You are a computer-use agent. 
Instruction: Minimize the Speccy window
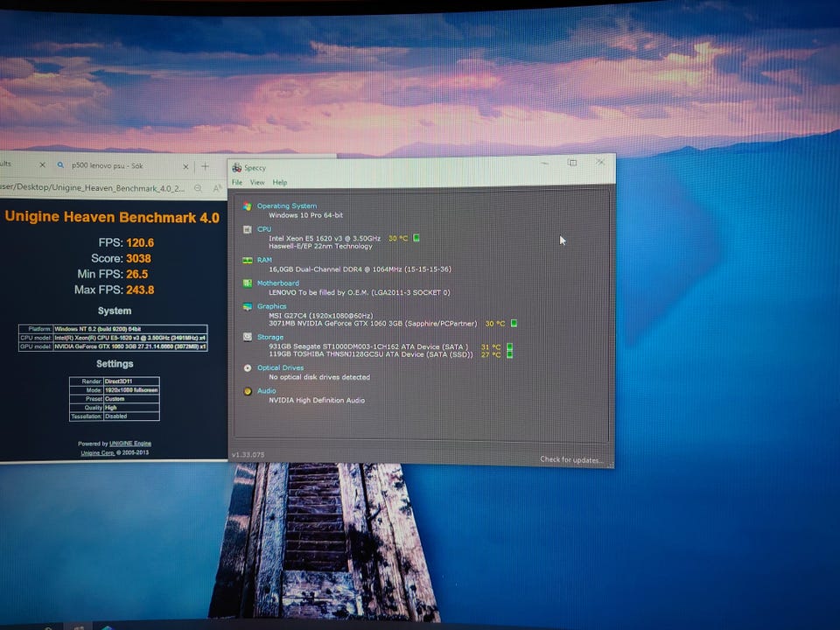coord(545,163)
